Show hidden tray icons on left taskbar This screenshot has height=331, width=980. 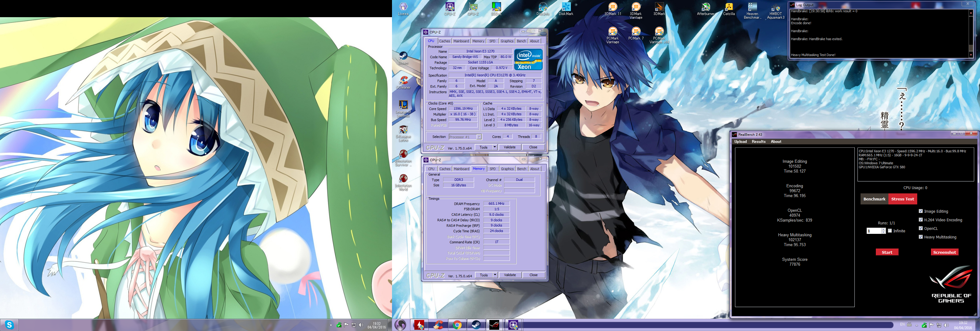coord(331,325)
